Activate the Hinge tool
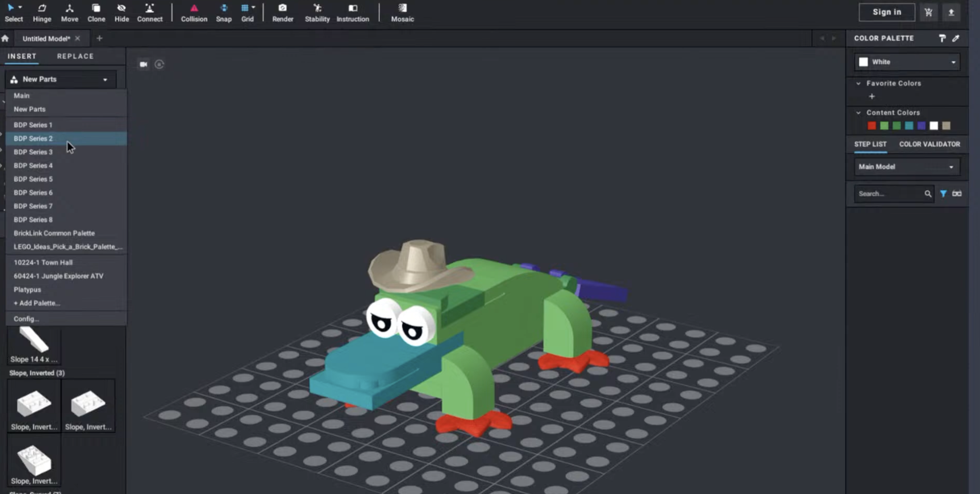980x494 pixels. click(42, 13)
